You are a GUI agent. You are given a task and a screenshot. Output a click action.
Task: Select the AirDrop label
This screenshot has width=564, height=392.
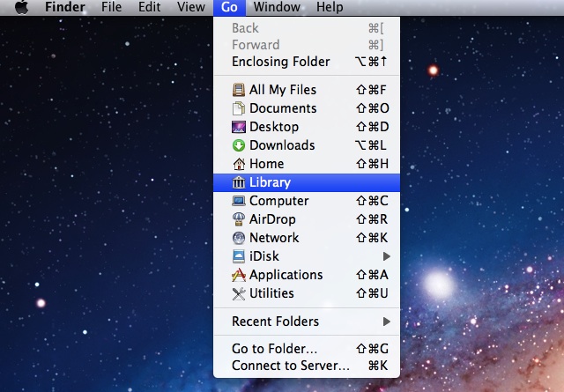tap(272, 219)
